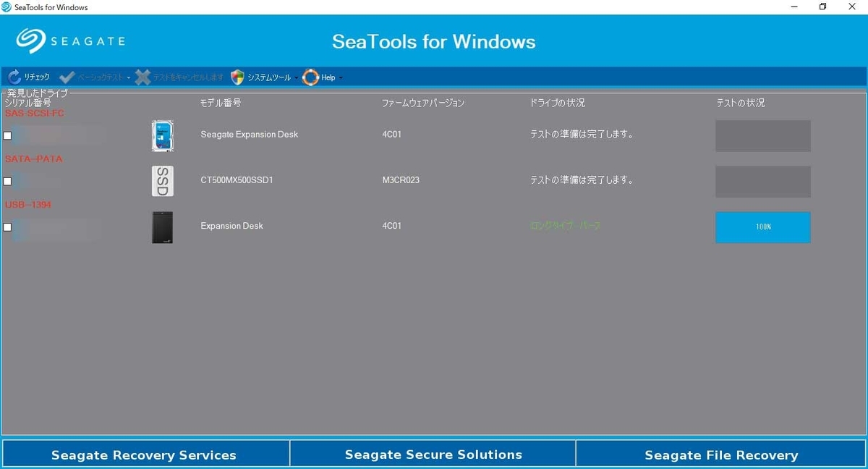Viewport: 868px width, 469px height.
Task: Click the test status box for CT500MX500SSD1
Action: pos(763,182)
